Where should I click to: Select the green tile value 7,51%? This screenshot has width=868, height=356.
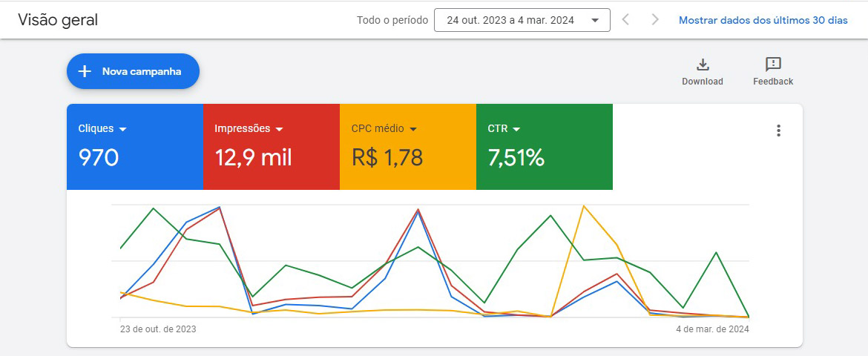(516, 157)
